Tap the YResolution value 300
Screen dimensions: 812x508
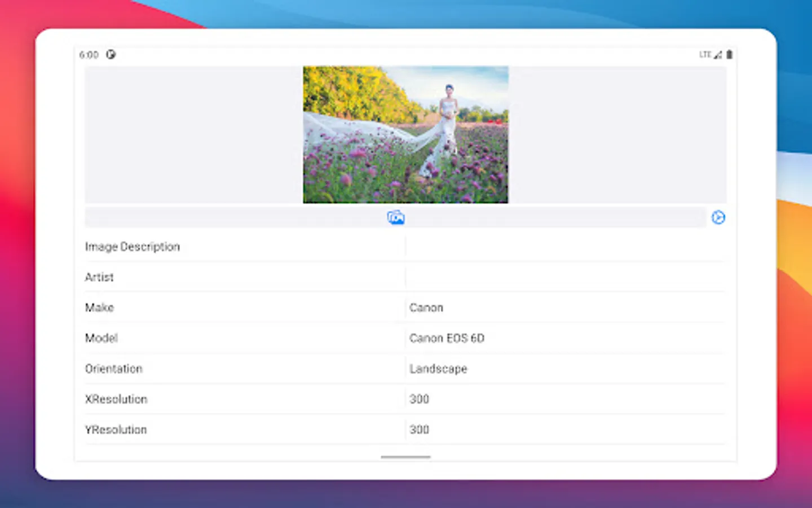[x=419, y=430]
